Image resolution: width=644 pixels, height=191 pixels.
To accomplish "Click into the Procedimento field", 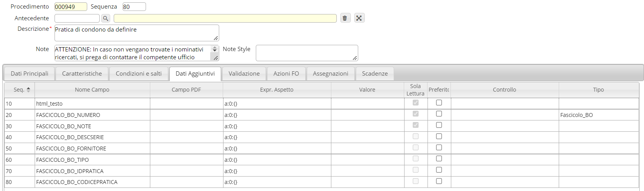I will [x=70, y=7].
